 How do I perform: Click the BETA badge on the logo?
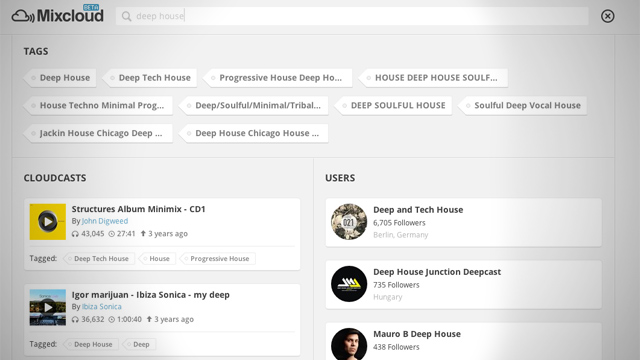tap(91, 7)
